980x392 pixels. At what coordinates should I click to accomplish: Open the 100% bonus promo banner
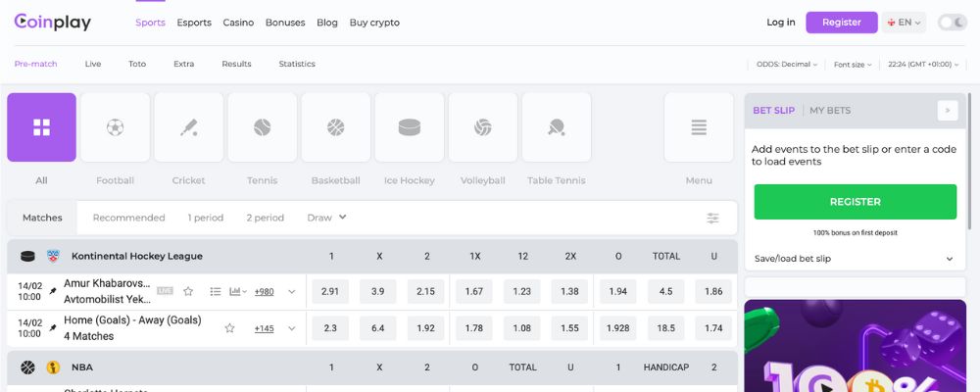coord(855,346)
